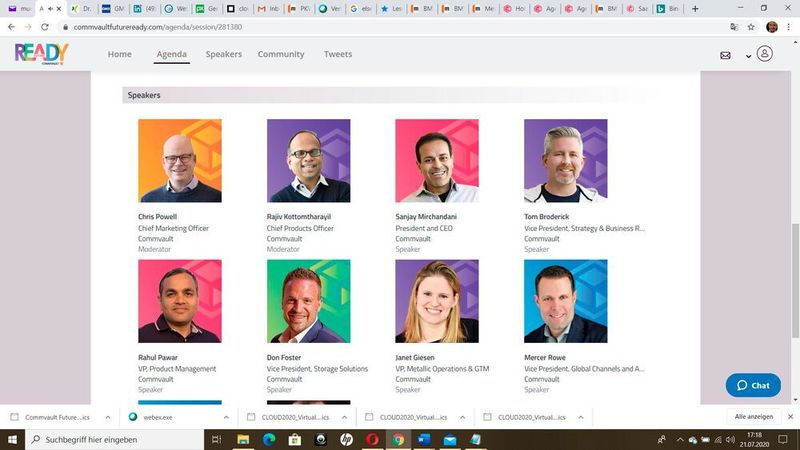Close the downloads bar

pos(790,417)
